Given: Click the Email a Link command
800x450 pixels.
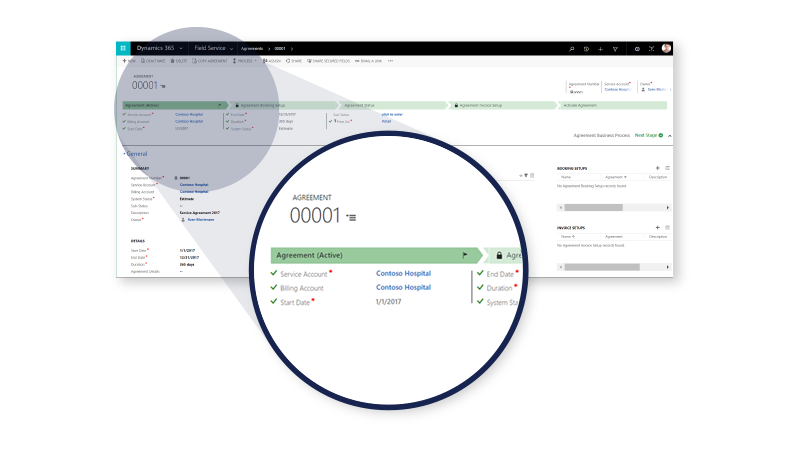Looking at the screenshot, I should point(368,61).
